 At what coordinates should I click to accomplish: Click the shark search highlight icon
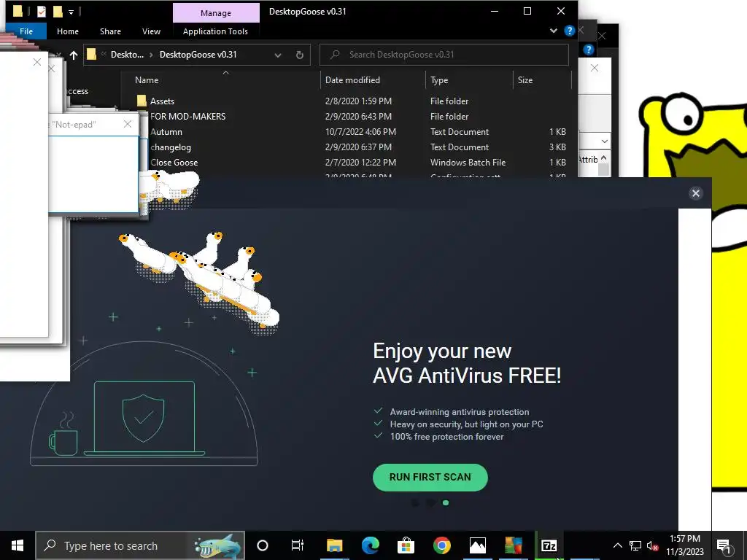pyautogui.click(x=218, y=545)
